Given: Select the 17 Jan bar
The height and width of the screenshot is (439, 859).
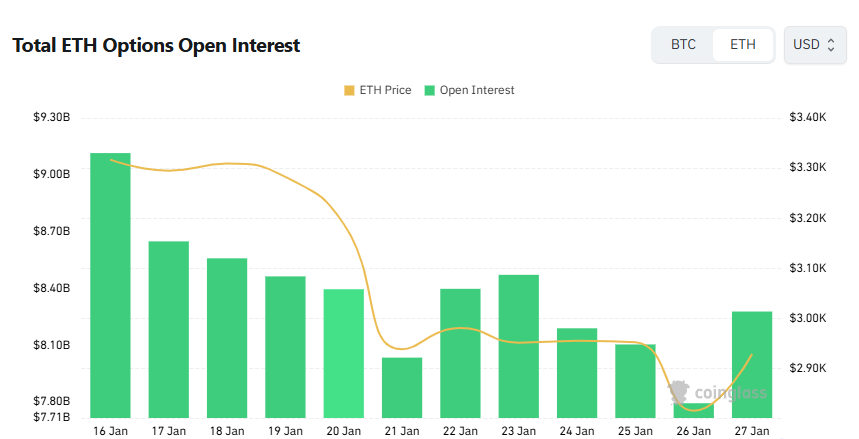Looking at the screenshot, I should 169,329.
